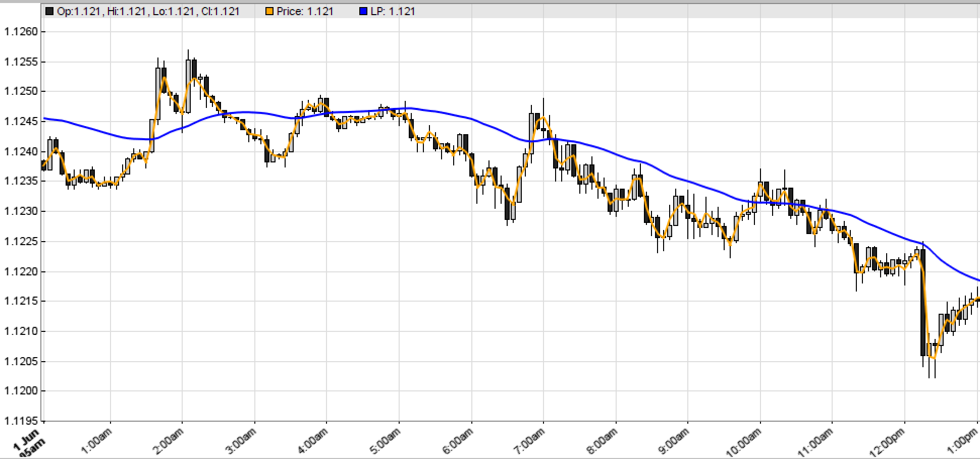The width and height of the screenshot is (980, 459).
Task: Click the black OHLC legend swatch
Action: click(49, 11)
